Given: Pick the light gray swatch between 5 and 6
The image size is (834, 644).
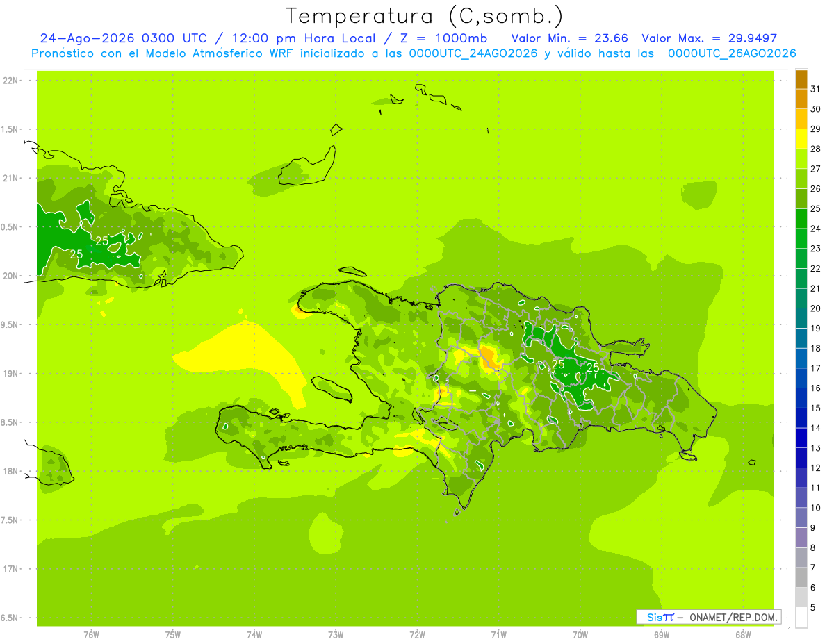Looking at the screenshot, I should coord(801,597).
